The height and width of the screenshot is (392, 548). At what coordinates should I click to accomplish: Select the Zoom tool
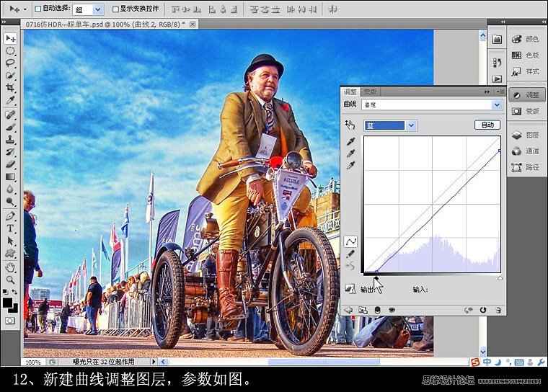11,280
